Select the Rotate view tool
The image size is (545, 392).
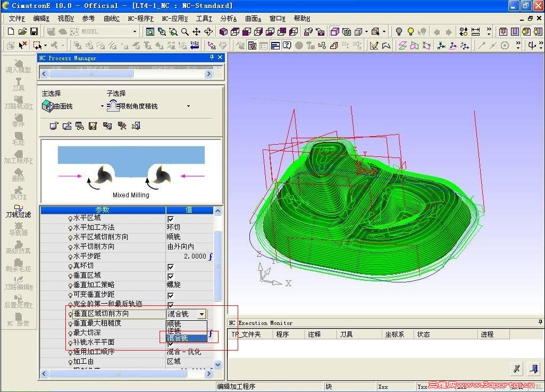[x=208, y=32]
